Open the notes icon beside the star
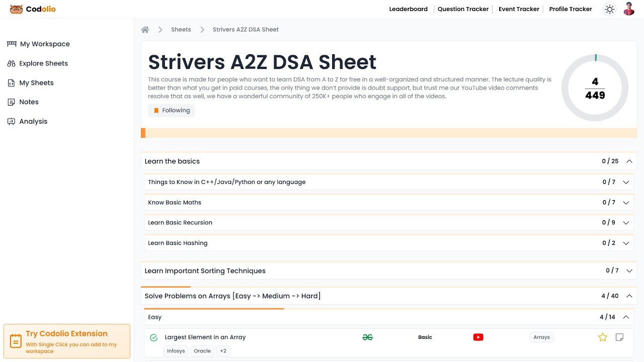The height and width of the screenshot is (362, 644). (619, 337)
